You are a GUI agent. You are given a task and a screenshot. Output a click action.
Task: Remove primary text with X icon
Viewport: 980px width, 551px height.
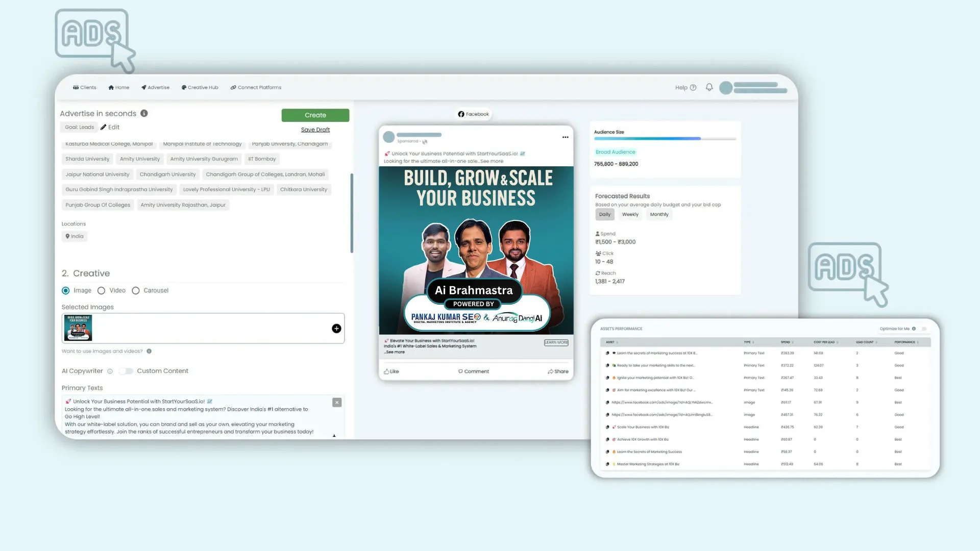click(337, 403)
